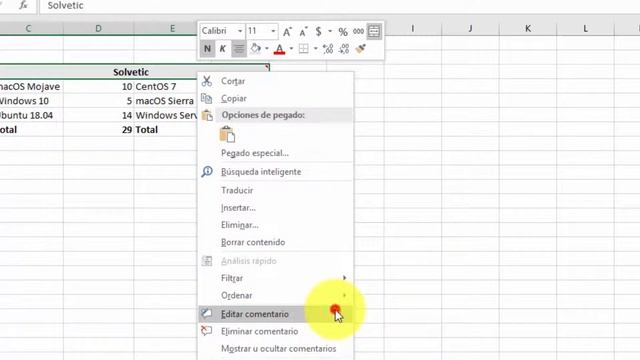
Task: Decrease decimal places icon
Action: point(344,49)
